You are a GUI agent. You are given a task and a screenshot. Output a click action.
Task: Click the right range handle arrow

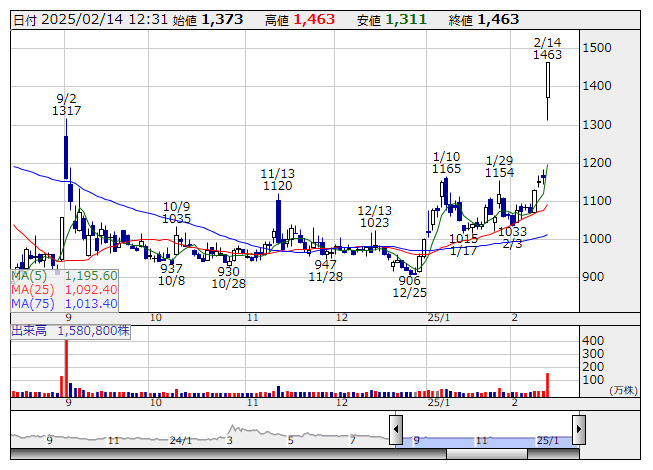point(578,429)
